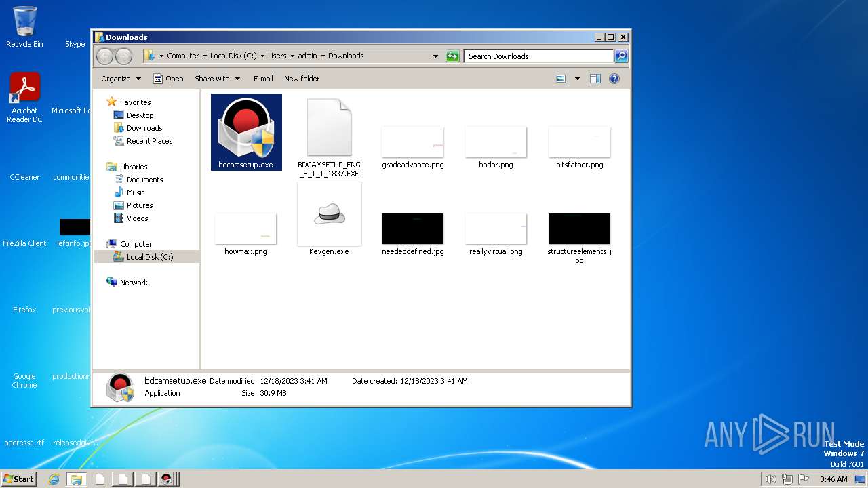Viewport: 868px width, 488px height.
Task: Select structureelements.jpg thumbnail
Action: tap(579, 228)
